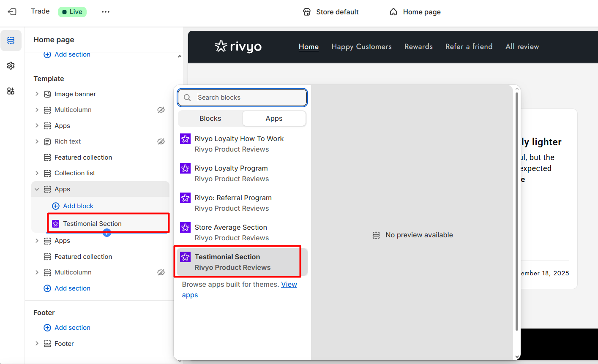Expand the Image banner section

point(37,94)
